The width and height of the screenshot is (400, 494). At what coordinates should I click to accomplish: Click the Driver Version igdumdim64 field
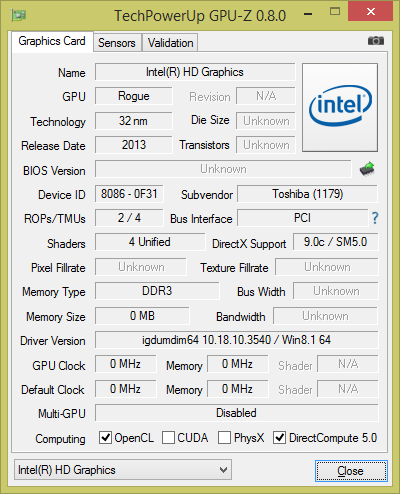click(237, 340)
